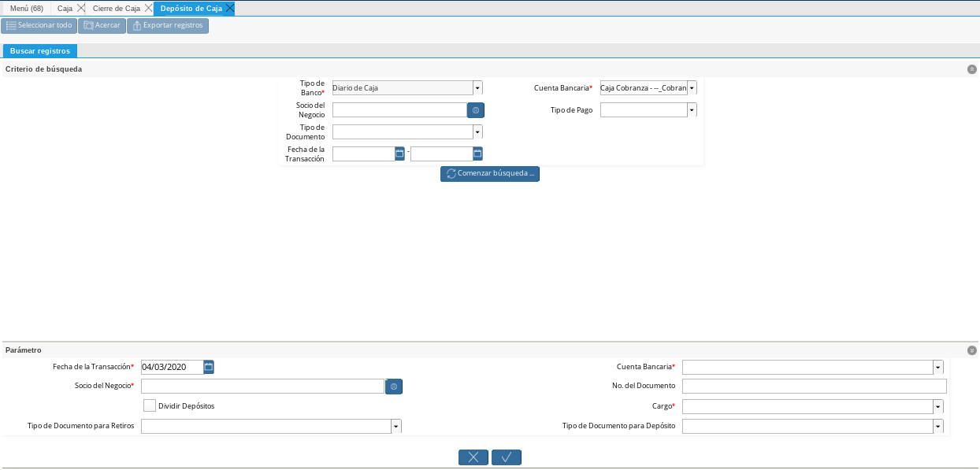Collapse the Parámetro section
Viewport: 980px width, 470px height.
971,350
